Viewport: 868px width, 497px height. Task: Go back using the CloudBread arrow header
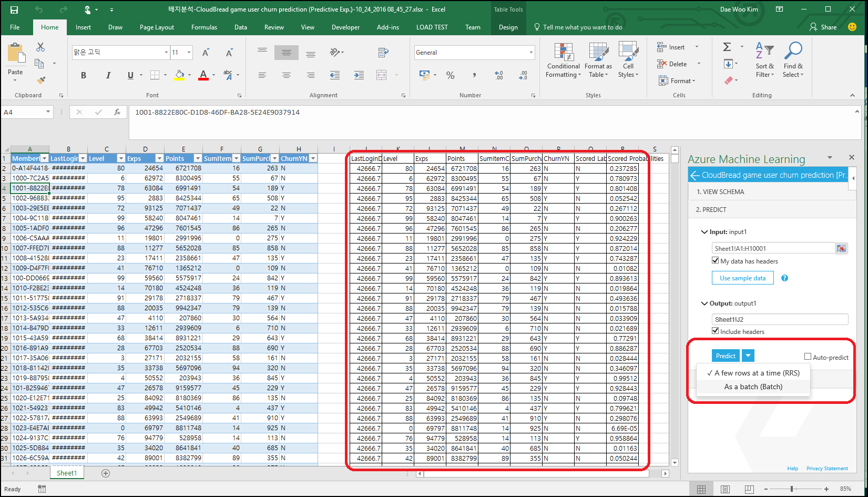tap(695, 175)
